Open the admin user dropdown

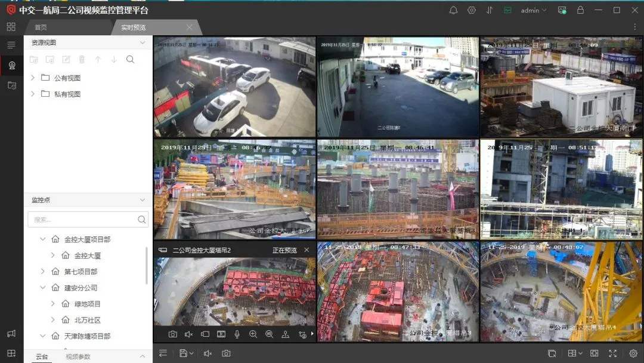(x=533, y=10)
